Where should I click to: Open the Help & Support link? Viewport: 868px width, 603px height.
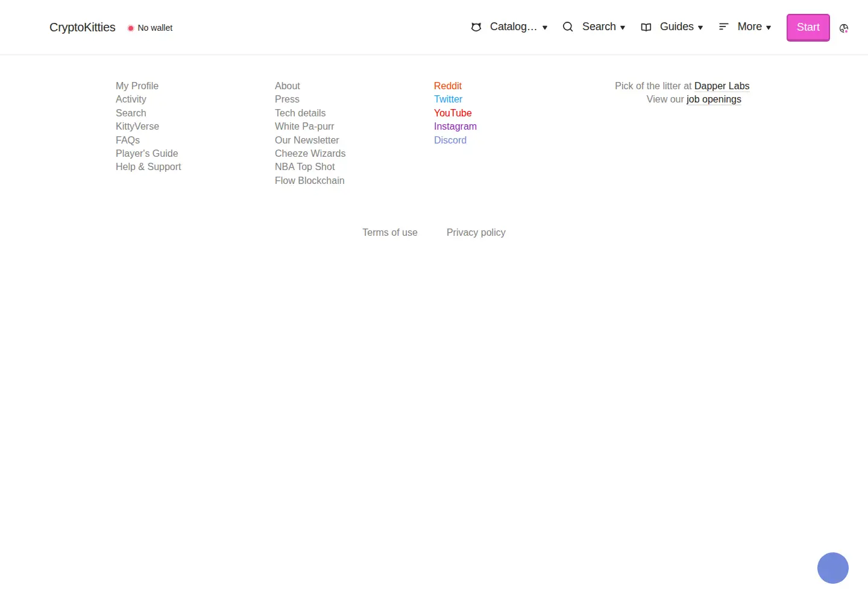(148, 167)
